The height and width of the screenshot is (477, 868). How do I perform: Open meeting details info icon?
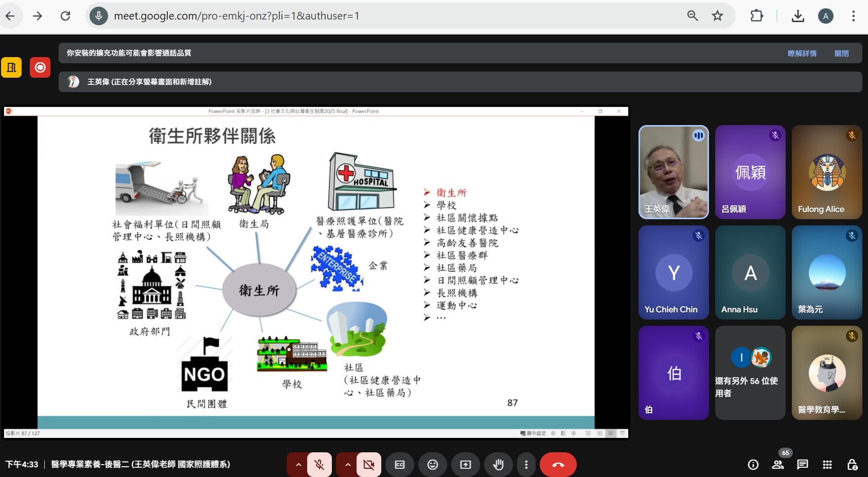[x=753, y=465]
